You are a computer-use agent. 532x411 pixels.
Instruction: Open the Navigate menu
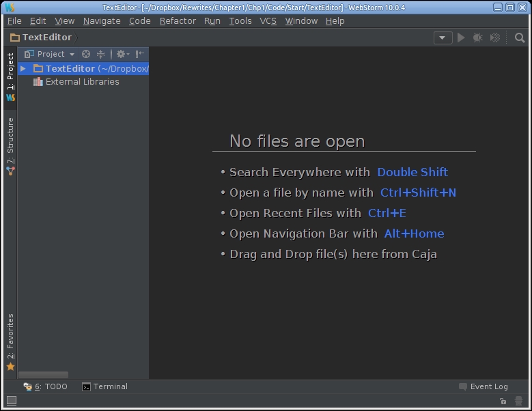click(102, 21)
